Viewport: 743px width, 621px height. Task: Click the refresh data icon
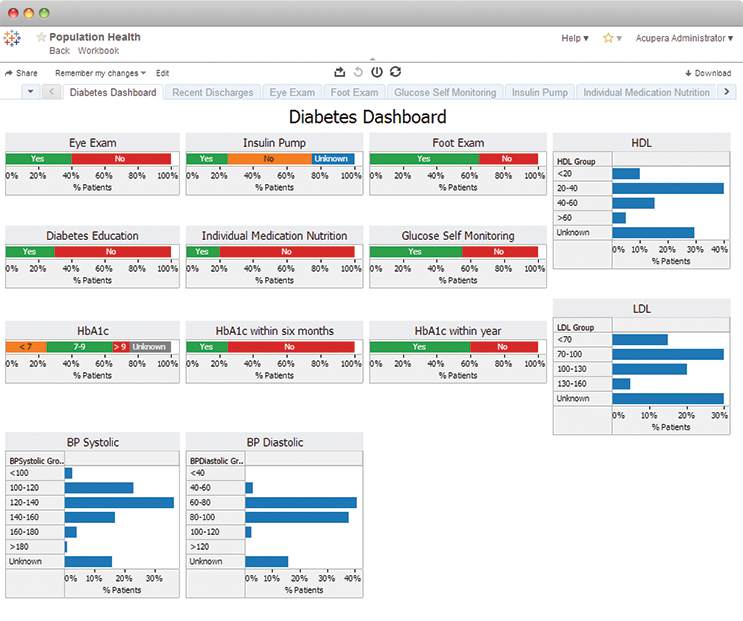[396, 72]
